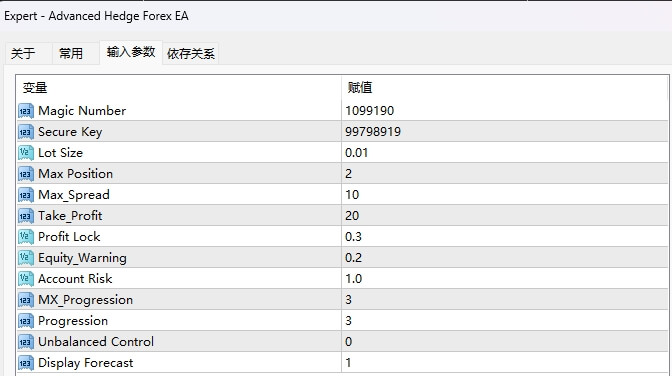Click the integer icon beside MX_Progression
The image size is (672, 376).
point(26,300)
